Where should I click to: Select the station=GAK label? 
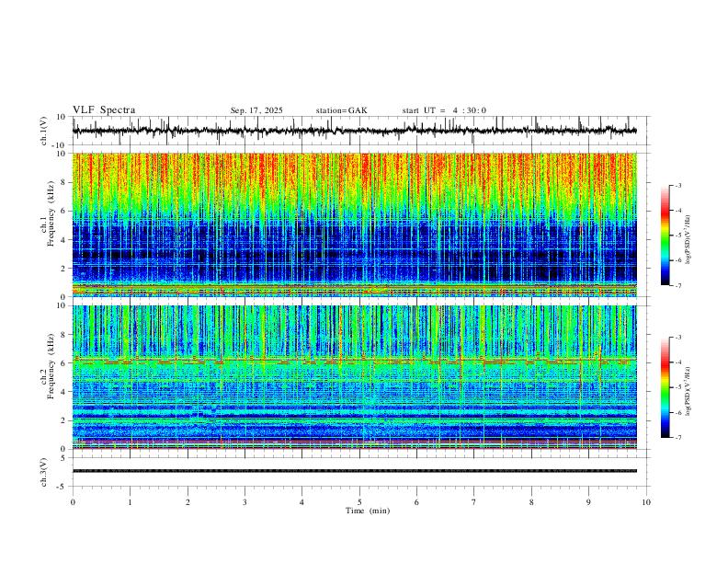[341, 110]
